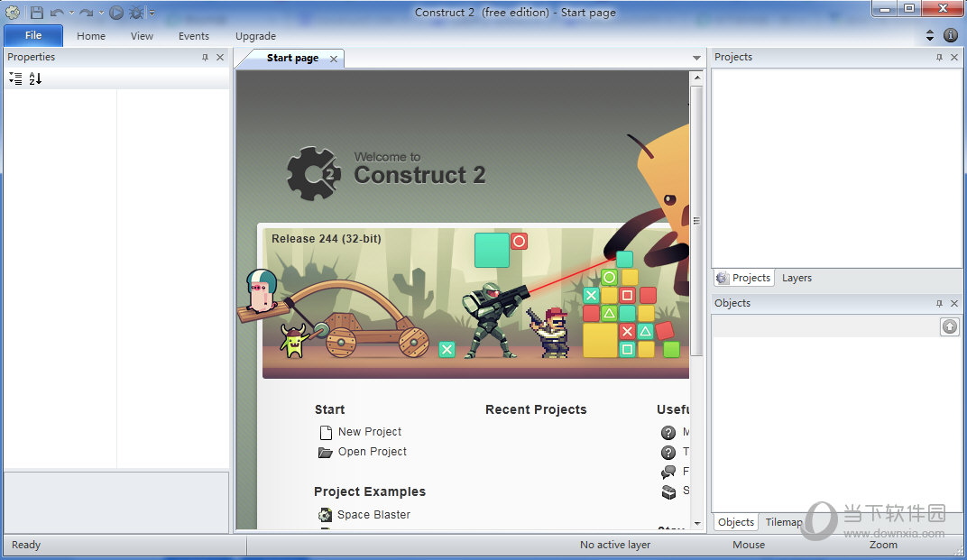Click the 'Recent Projects' heading
Viewport: 967px width, 560px height.
point(536,409)
